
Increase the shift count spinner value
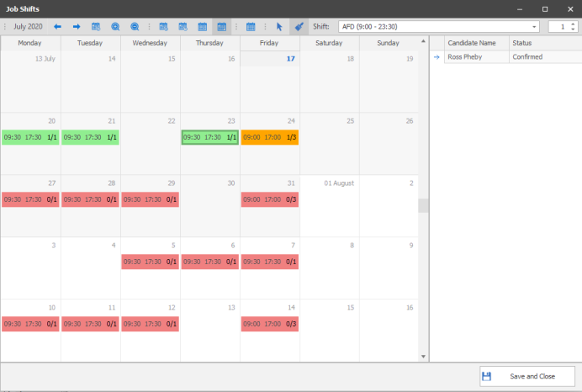click(x=574, y=24)
